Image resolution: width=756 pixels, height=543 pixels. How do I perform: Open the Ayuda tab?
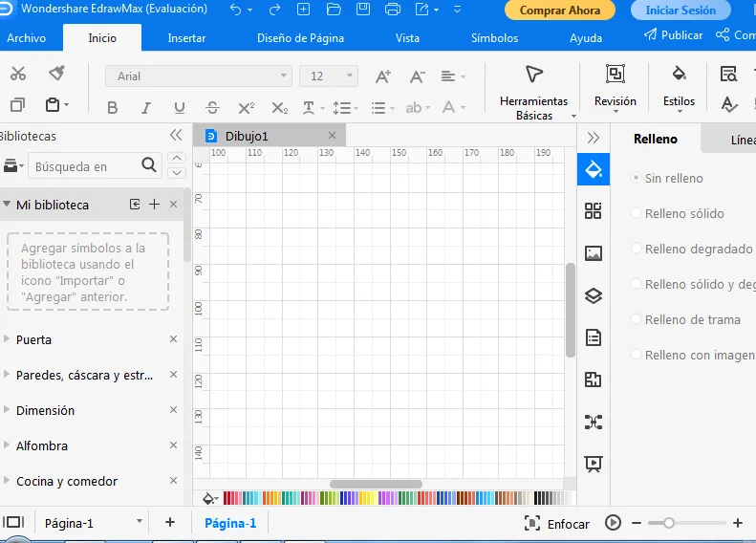[586, 38]
